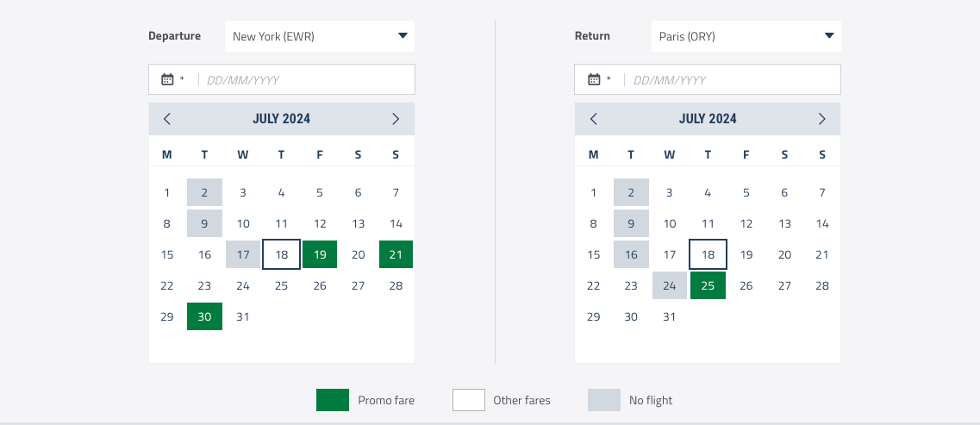This screenshot has height=425, width=980.
Task: Focus the Return date input field
Action: 733,80
